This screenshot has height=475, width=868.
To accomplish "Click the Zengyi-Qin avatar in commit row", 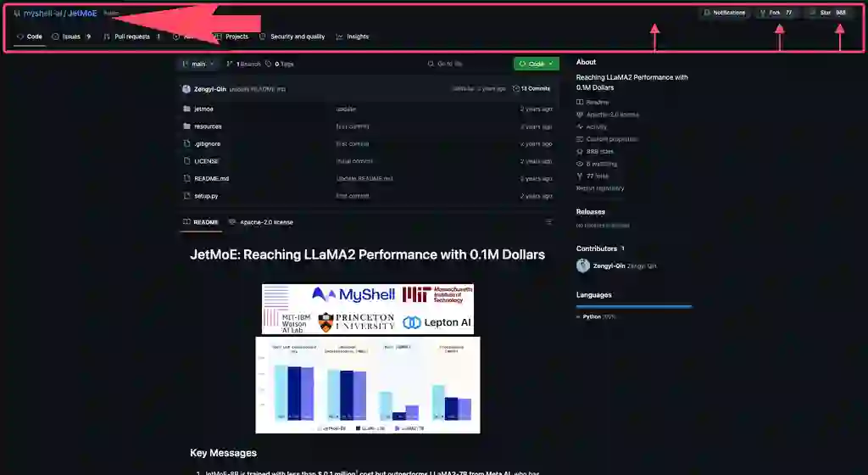I will 186,89.
